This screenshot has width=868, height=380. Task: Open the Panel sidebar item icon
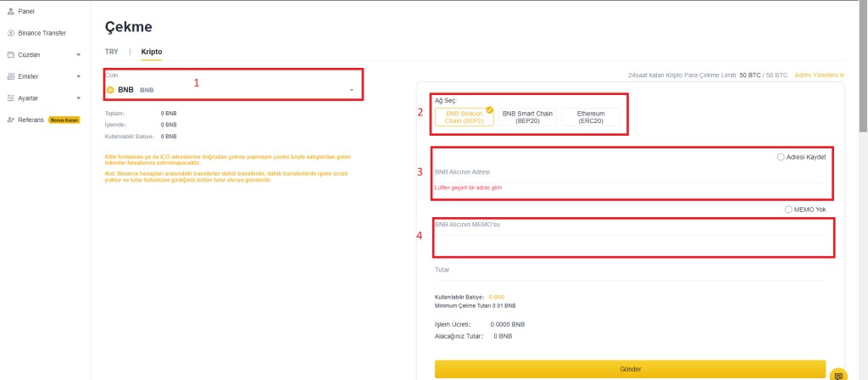10,11
